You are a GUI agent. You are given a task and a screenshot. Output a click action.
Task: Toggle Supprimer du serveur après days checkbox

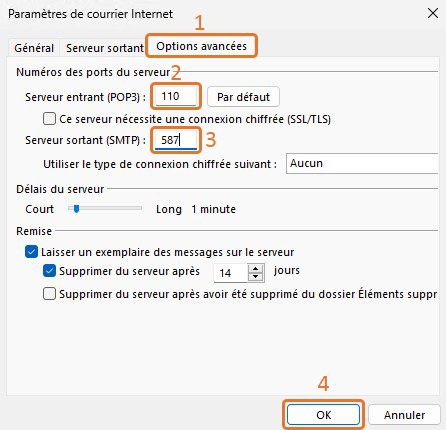coord(49,271)
